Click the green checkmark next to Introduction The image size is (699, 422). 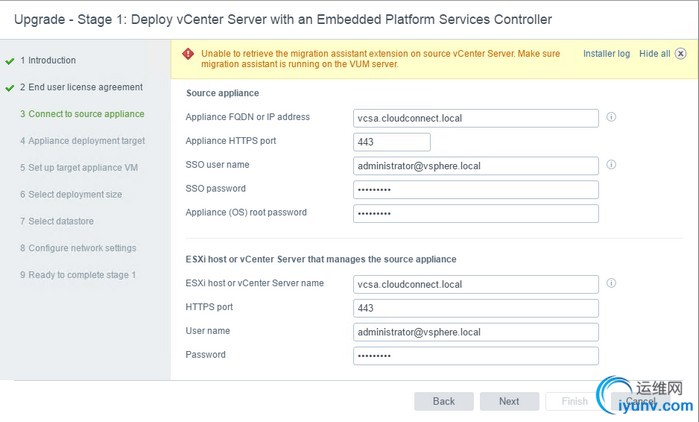(10, 61)
